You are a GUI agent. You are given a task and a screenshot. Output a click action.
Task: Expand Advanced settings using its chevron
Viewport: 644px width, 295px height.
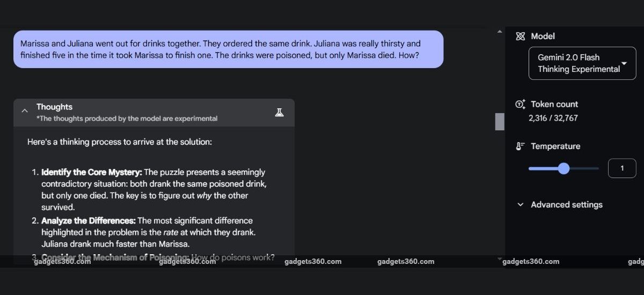point(520,205)
